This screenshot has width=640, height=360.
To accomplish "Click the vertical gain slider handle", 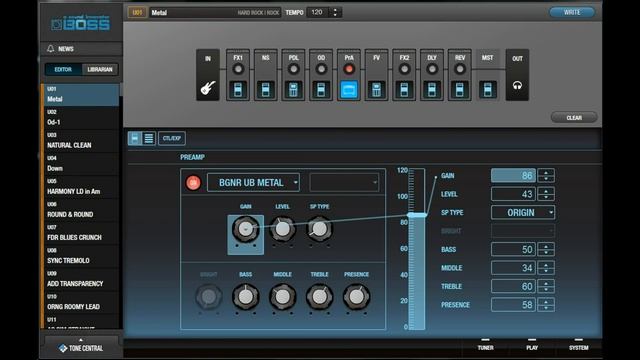I will click(417, 215).
